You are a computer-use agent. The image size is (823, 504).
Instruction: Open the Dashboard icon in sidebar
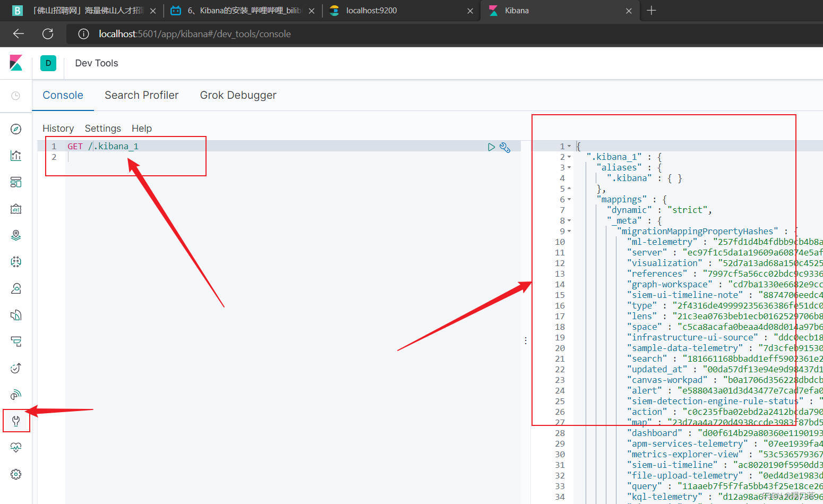click(x=16, y=182)
